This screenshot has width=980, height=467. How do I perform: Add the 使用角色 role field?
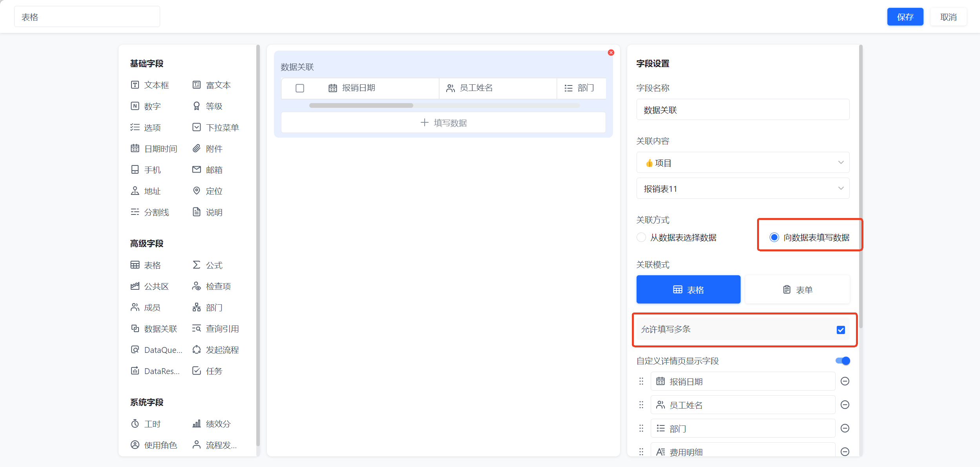(x=154, y=445)
